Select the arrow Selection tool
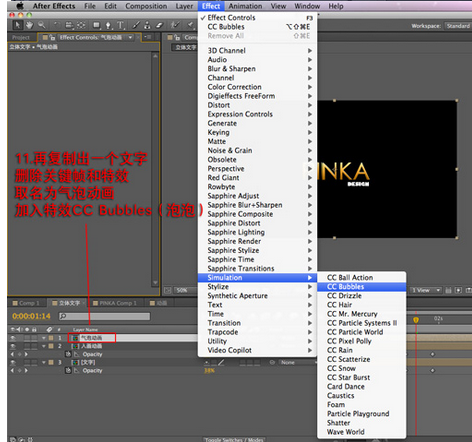This screenshot has height=442, width=472. (x=17, y=25)
